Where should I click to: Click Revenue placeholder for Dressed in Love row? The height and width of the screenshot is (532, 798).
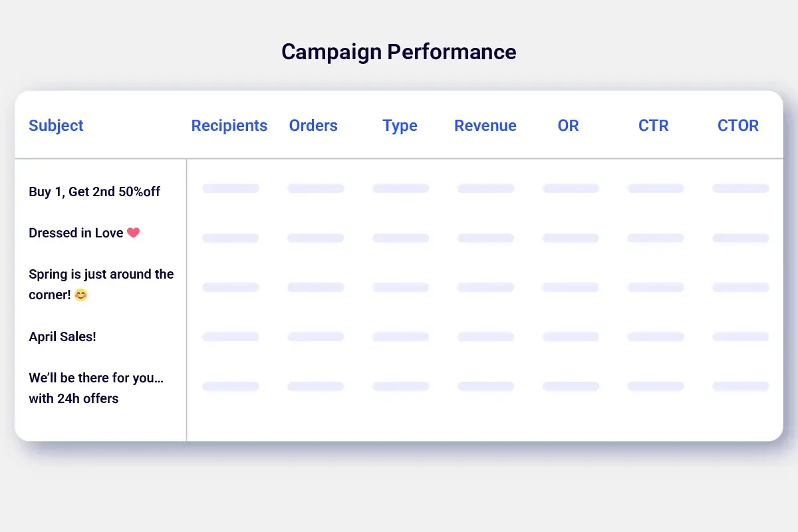pyautogui.click(x=486, y=238)
